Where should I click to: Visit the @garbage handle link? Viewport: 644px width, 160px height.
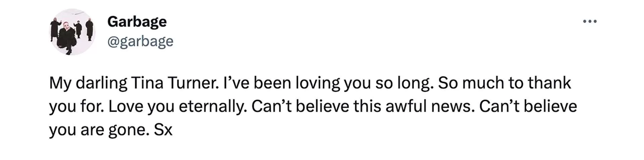click(x=140, y=42)
